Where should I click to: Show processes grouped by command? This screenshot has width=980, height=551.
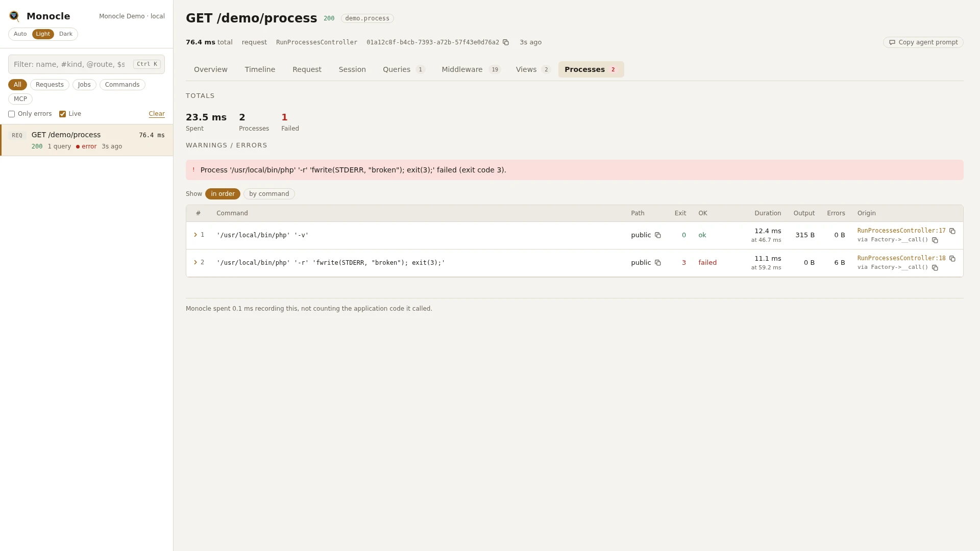click(x=269, y=194)
